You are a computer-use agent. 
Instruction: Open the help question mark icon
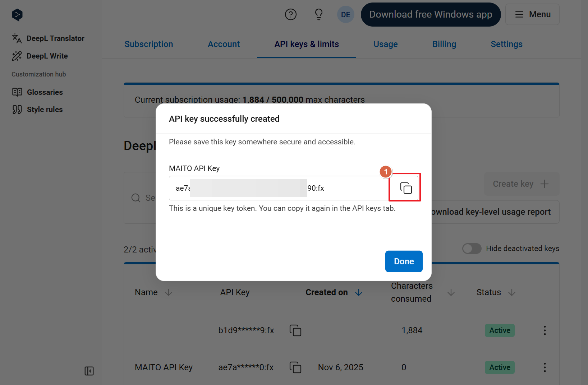(x=290, y=14)
